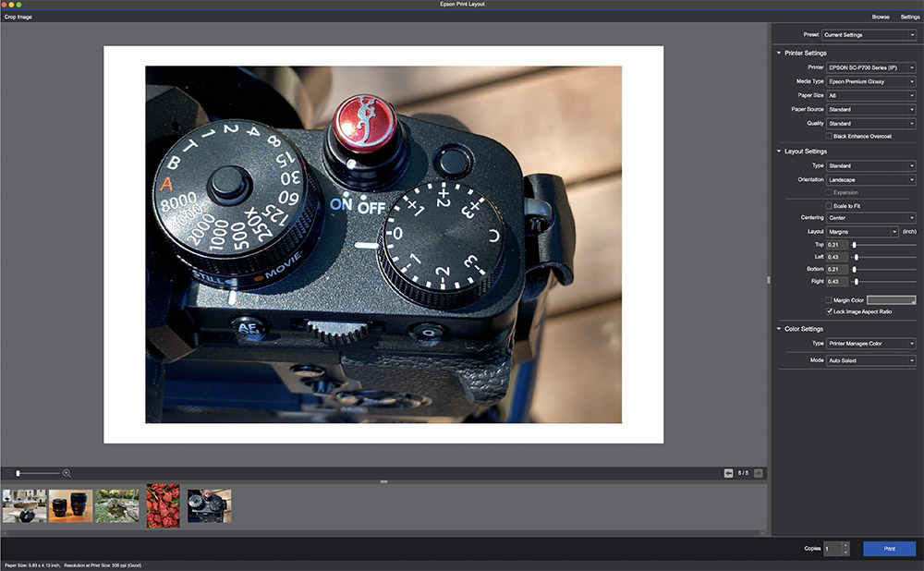This screenshot has width=924, height=571.
Task: Switch to the Settings tab
Action: point(910,17)
